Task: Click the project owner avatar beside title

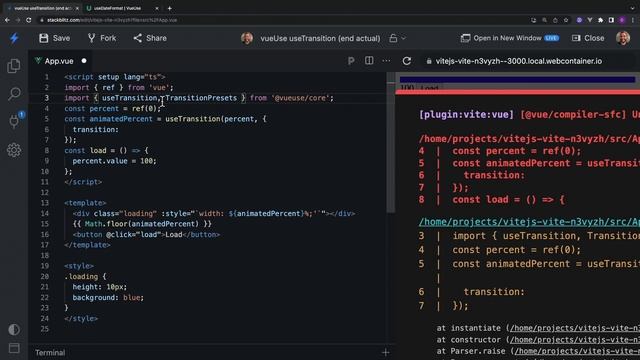Action: (x=247, y=38)
